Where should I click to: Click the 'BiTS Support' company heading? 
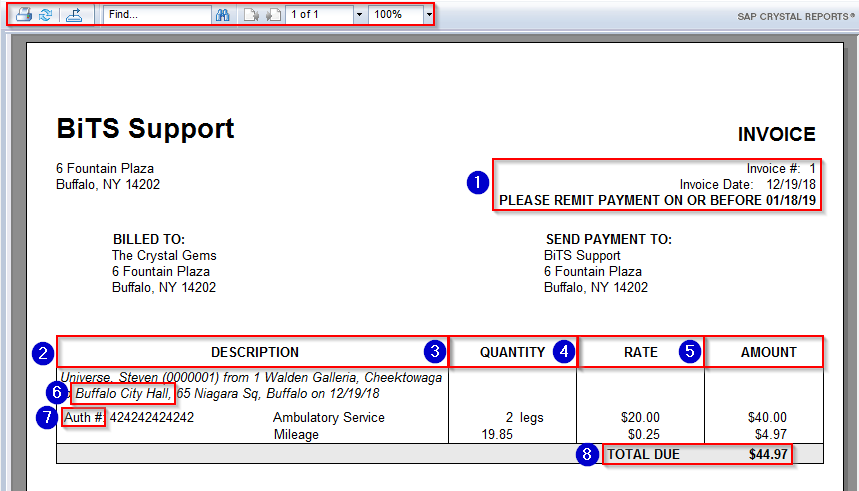(x=146, y=129)
